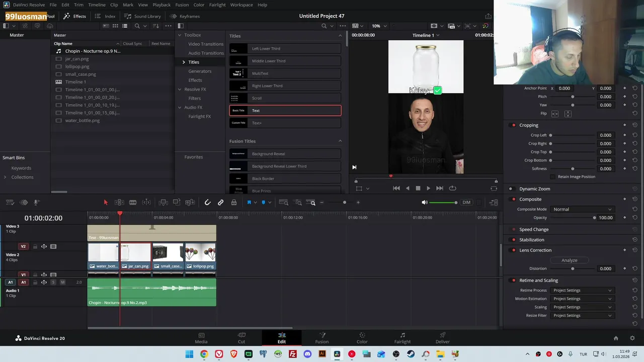644x362 pixels.
Task: Click the Distortion value field
Action: tap(605, 268)
